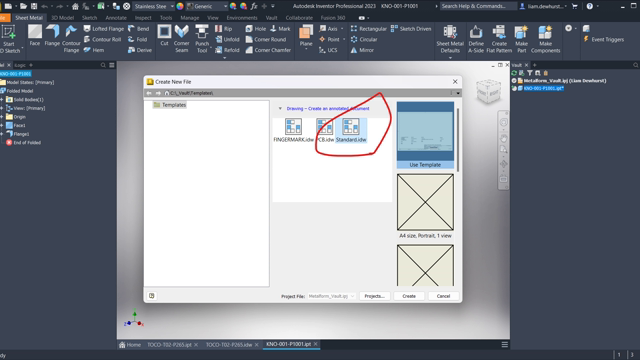Image resolution: width=640 pixels, height=360 pixels.
Task: Open Event Triggers
Action: [604, 39]
